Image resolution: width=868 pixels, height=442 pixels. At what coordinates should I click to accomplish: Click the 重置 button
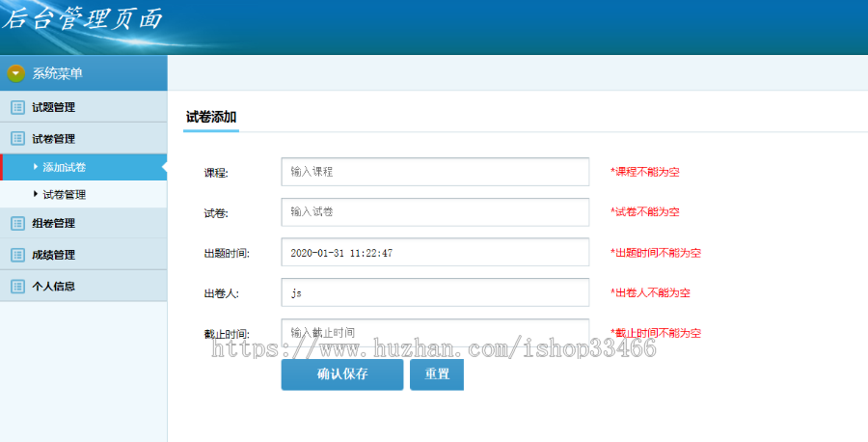coord(437,374)
